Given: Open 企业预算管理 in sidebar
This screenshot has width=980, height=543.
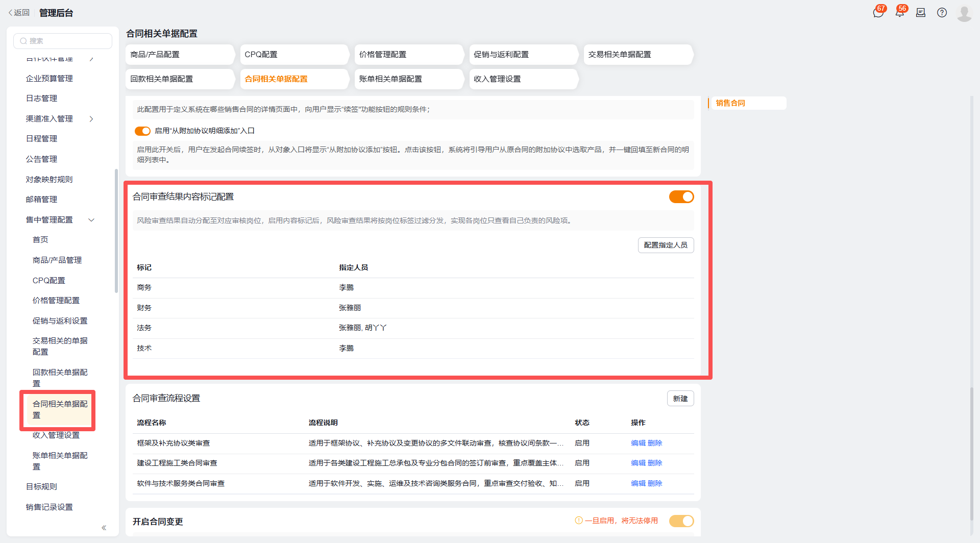Looking at the screenshot, I should click(x=50, y=79).
